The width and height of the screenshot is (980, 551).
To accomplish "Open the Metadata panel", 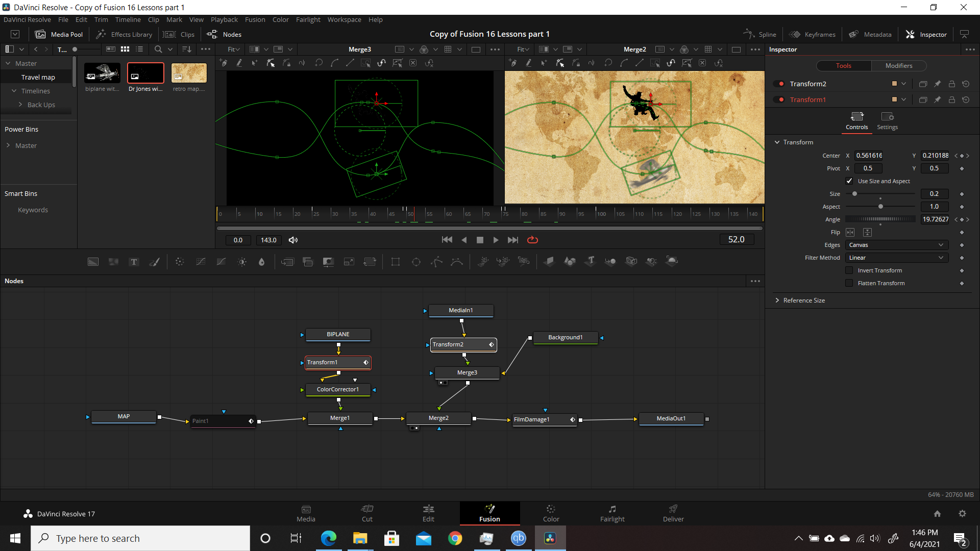I will (870, 34).
